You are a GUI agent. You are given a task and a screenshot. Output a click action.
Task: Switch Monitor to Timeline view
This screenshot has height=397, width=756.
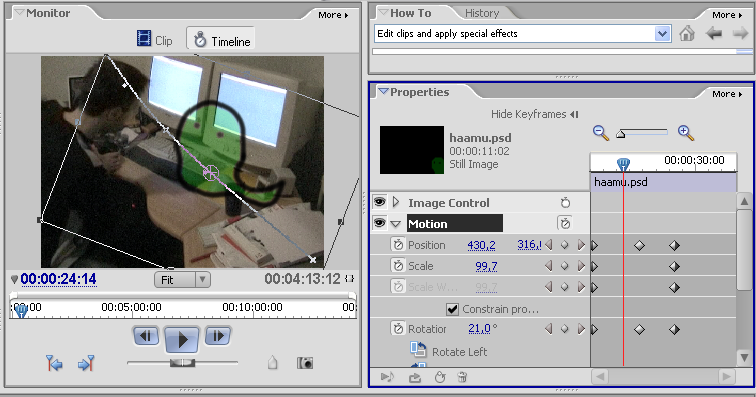[221, 40]
